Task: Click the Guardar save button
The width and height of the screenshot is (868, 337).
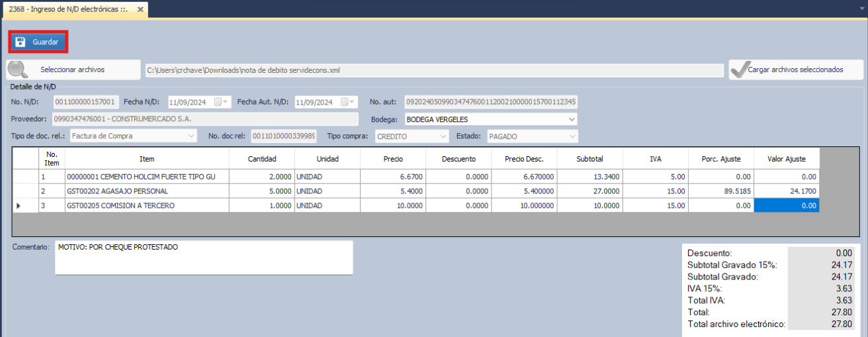Action: (x=38, y=42)
